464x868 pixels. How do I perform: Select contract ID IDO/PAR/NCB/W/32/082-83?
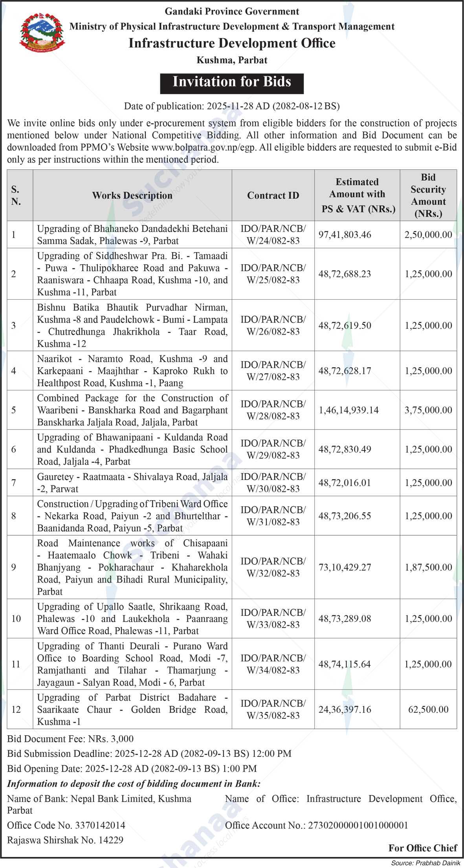(273, 567)
